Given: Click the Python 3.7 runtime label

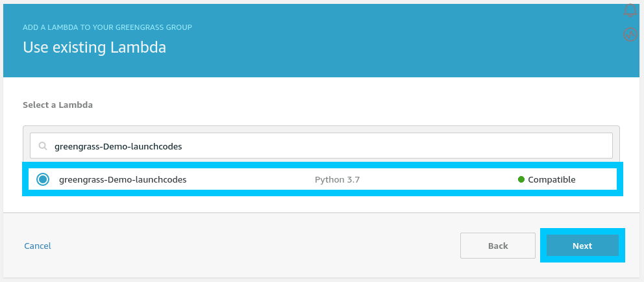Looking at the screenshot, I should coord(337,180).
